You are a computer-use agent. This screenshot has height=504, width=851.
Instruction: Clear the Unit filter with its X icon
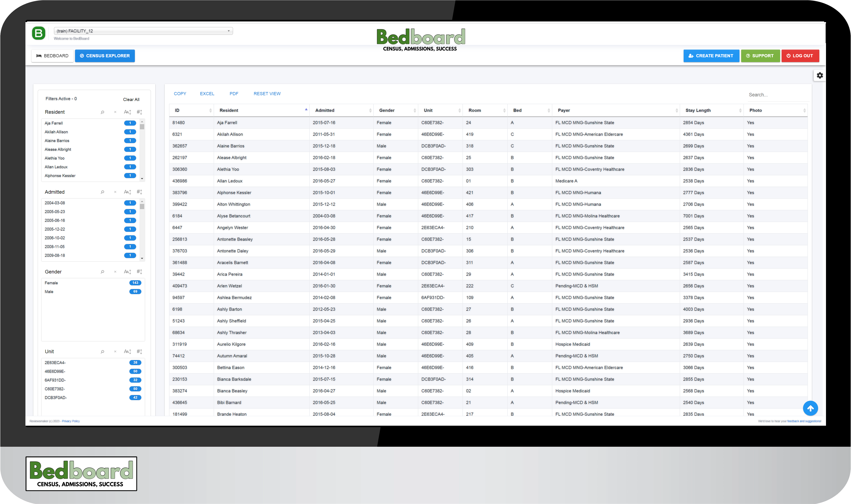pyautogui.click(x=115, y=352)
